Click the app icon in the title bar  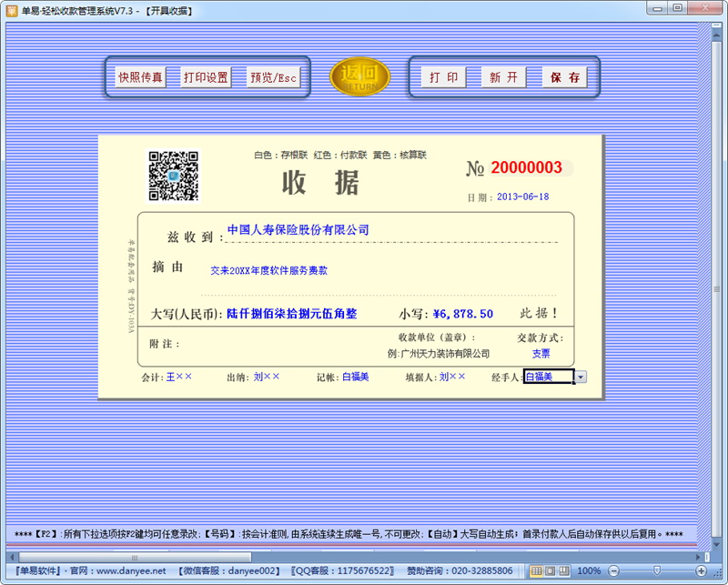point(11,10)
